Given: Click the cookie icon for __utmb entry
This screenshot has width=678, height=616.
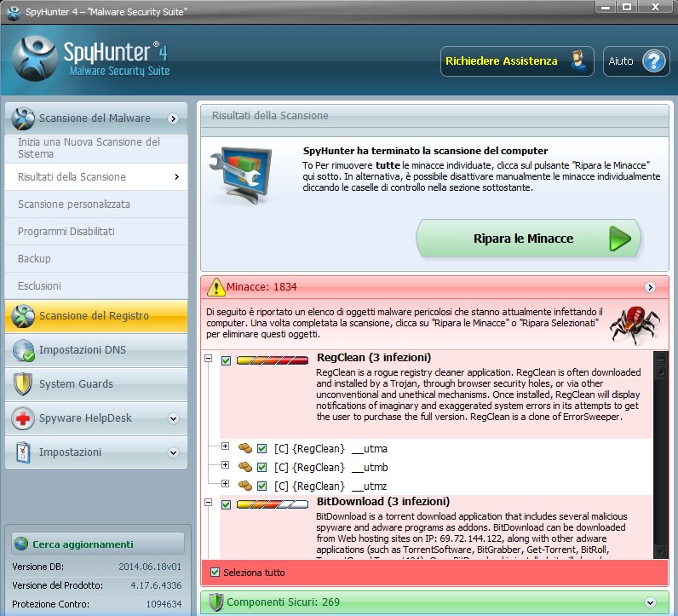Looking at the screenshot, I should (x=245, y=467).
